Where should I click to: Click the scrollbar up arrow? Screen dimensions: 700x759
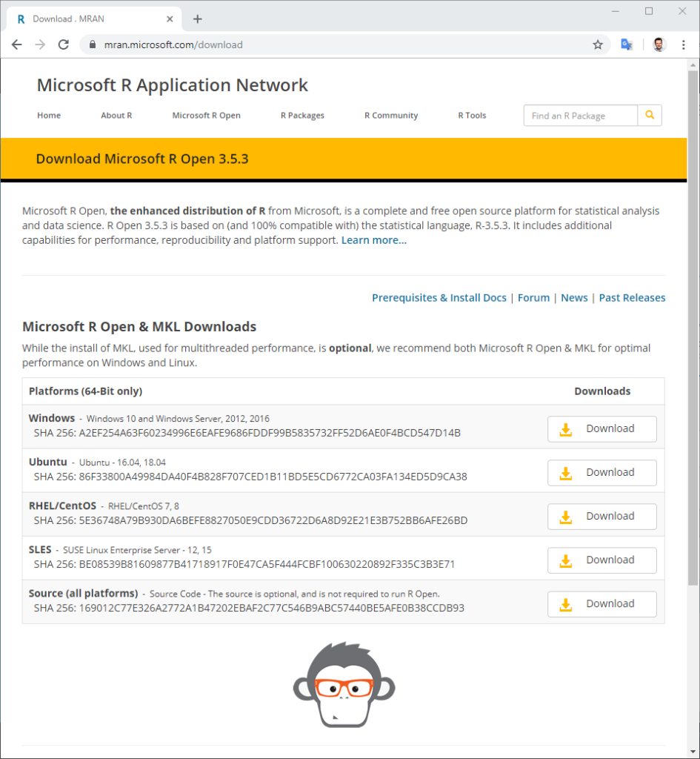pyautogui.click(x=693, y=65)
